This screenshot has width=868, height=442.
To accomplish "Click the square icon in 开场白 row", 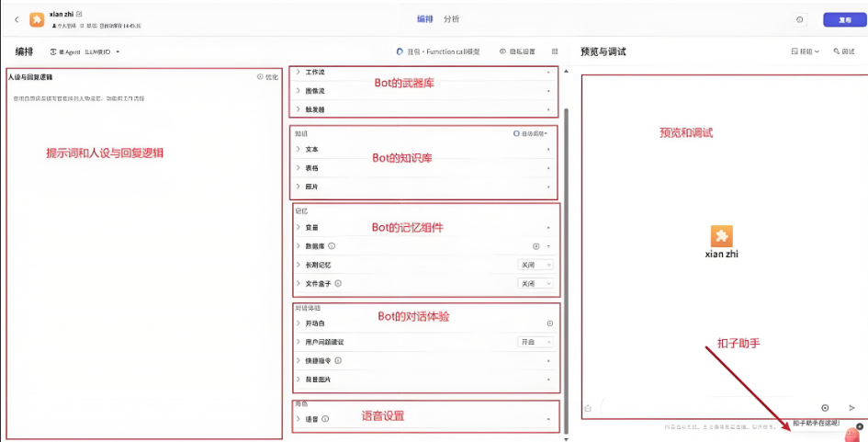I will pyautogui.click(x=549, y=323).
